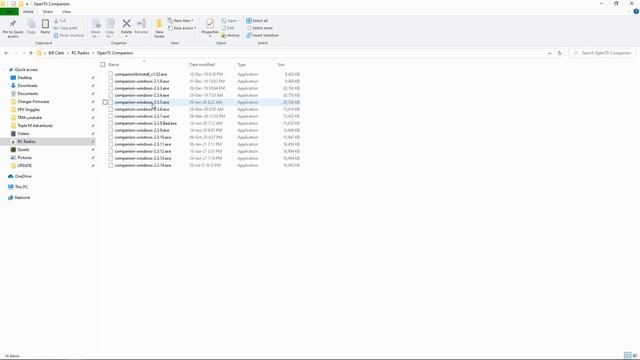Click the Properties checkmark icon
640x360 pixels.
(x=210, y=24)
